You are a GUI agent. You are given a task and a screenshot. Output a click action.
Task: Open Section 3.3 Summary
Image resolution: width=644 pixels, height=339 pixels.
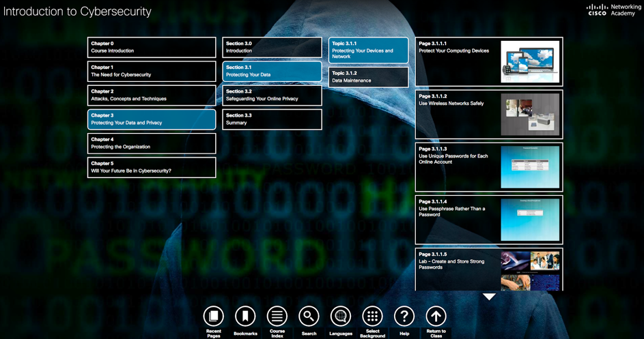pyautogui.click(x=272, y=119)
